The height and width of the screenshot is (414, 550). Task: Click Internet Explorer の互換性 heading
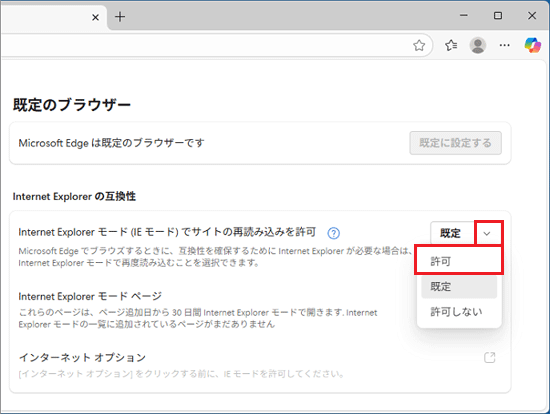pyautogui.click(x=74, y=196)
